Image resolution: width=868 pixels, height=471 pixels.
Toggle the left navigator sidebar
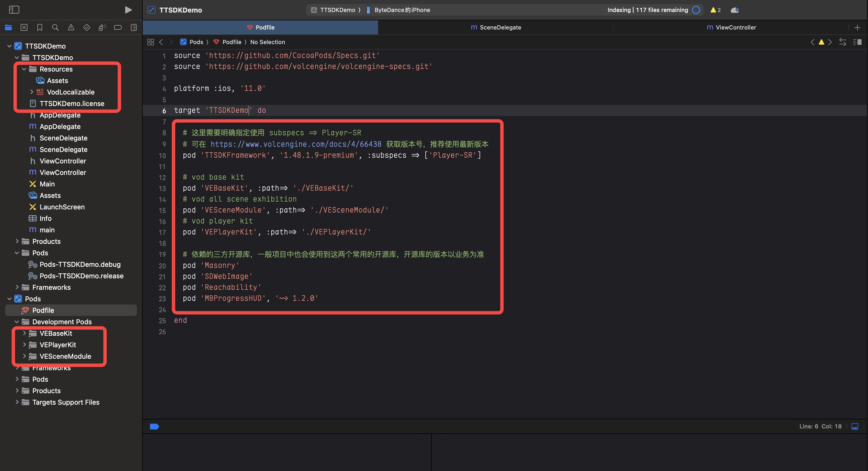[x=14, y=10]
